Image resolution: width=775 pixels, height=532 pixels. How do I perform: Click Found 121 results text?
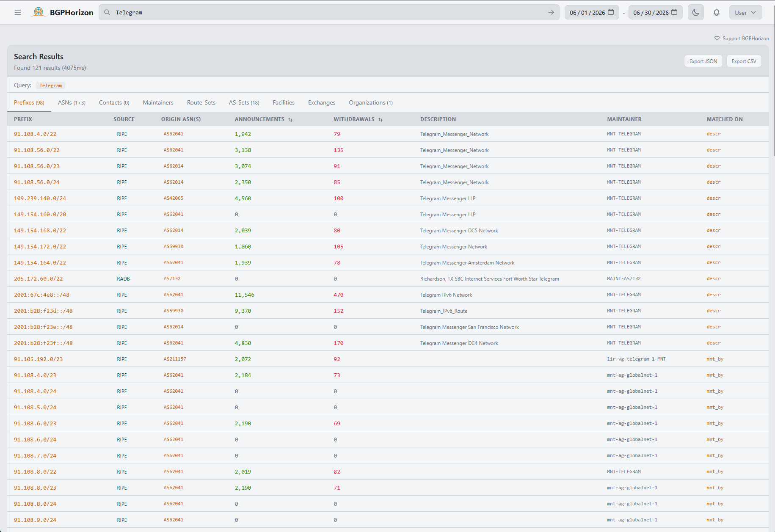tap(50, 68)
